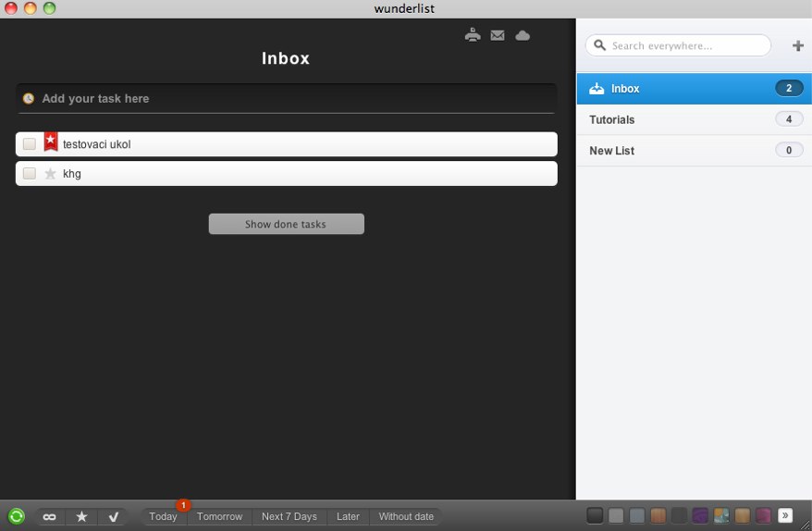The height and width of the screenshot is (531, 812).
Task: Choose the blue-gray background swatch
Action: click(637, 515)
